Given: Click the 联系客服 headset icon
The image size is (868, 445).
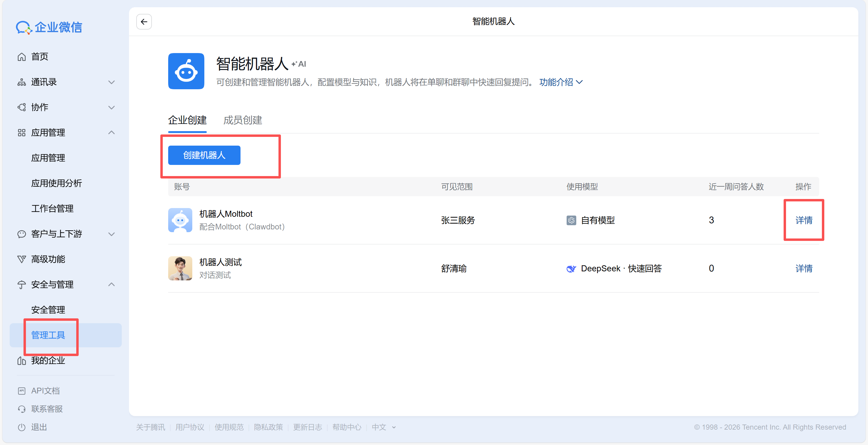Looking at the screenshot, I should pos(22,409).
